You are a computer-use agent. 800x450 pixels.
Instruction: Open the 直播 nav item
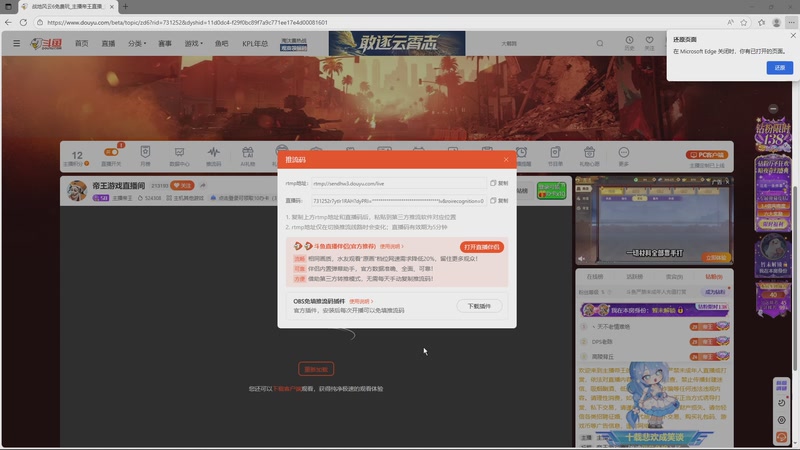point(108,44)
